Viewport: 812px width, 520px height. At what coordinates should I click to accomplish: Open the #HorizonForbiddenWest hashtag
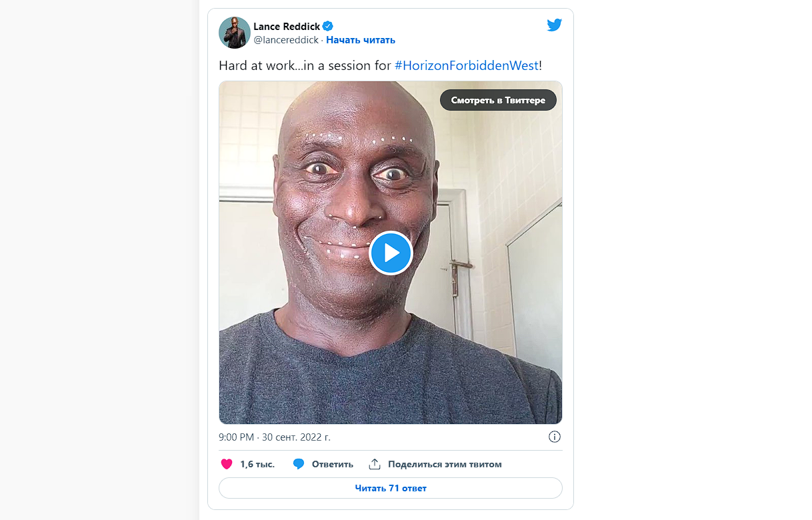[x=466, y=65]
